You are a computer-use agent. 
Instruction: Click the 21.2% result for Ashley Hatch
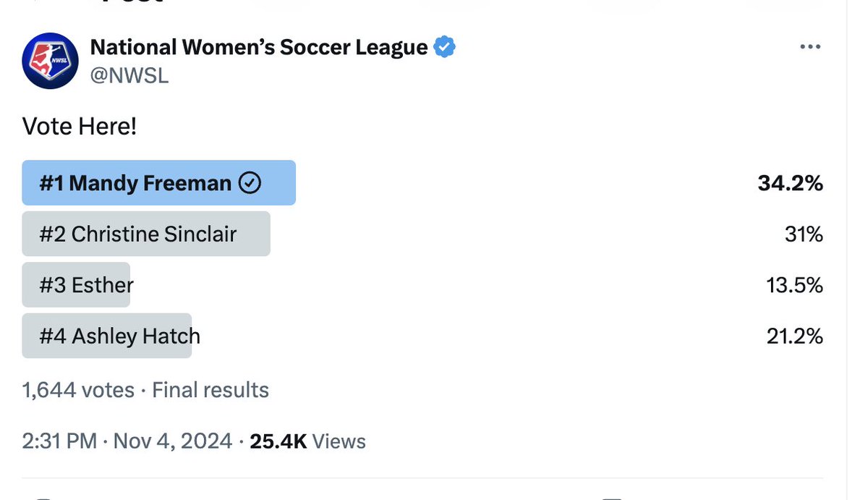click(794, 336)
